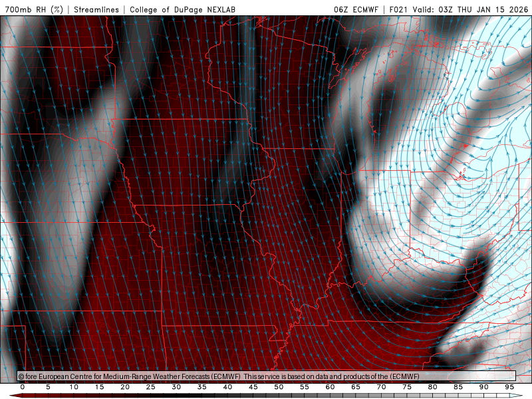Click the "F021" forecast hour text
532x399 pixels.
[x=398, y=9]
